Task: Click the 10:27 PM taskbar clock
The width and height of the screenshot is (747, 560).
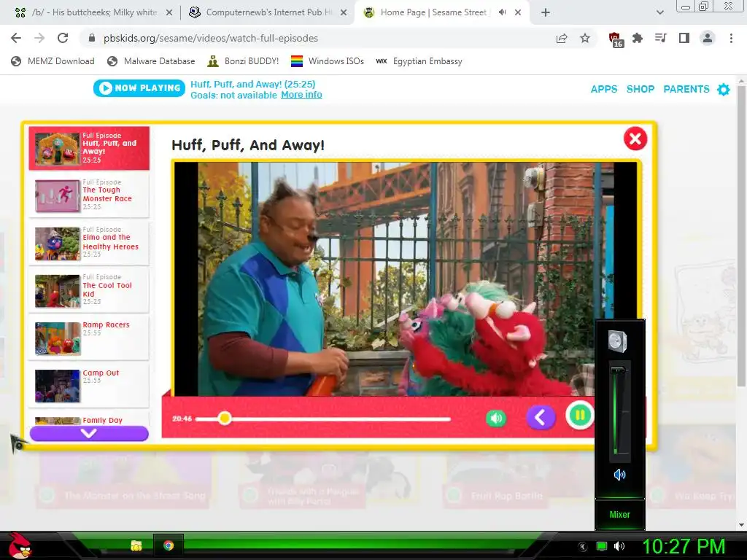Action: (x=684, y=546)
